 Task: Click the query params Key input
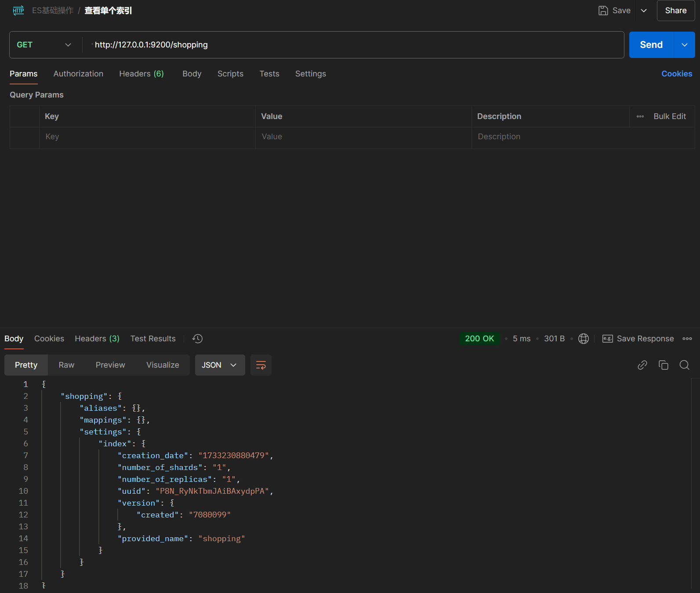(147, 137)
